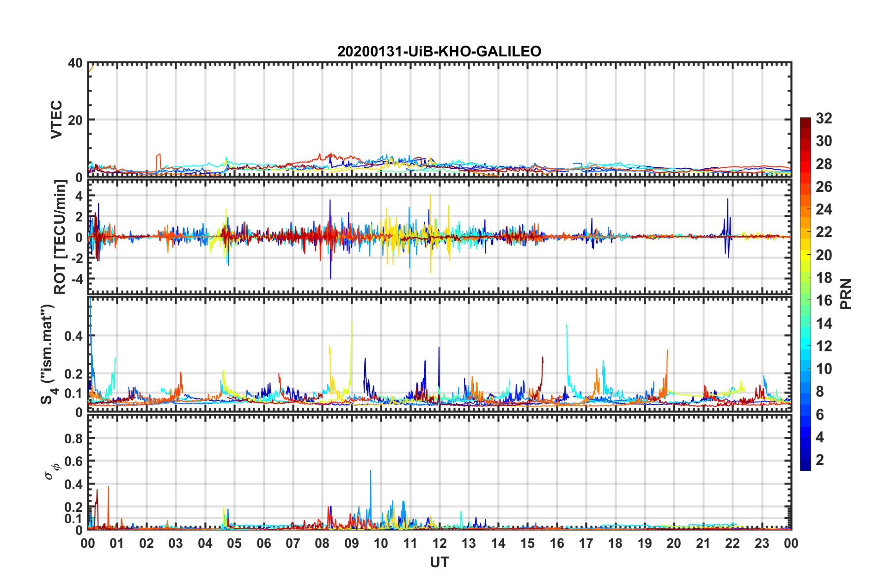
Task: Click the 0.1 tick on the sigma-phi axis
Action: 74,519
